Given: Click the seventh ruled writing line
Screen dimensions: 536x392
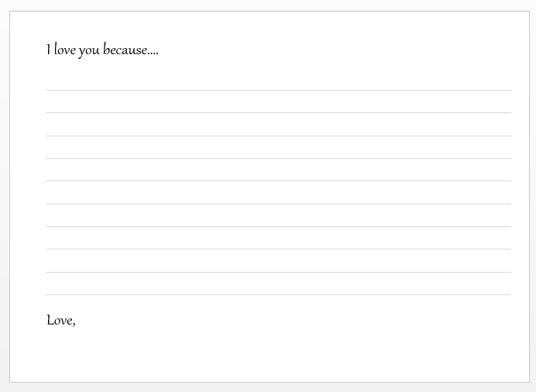Looking at the screenshot, I should (279, 226).
